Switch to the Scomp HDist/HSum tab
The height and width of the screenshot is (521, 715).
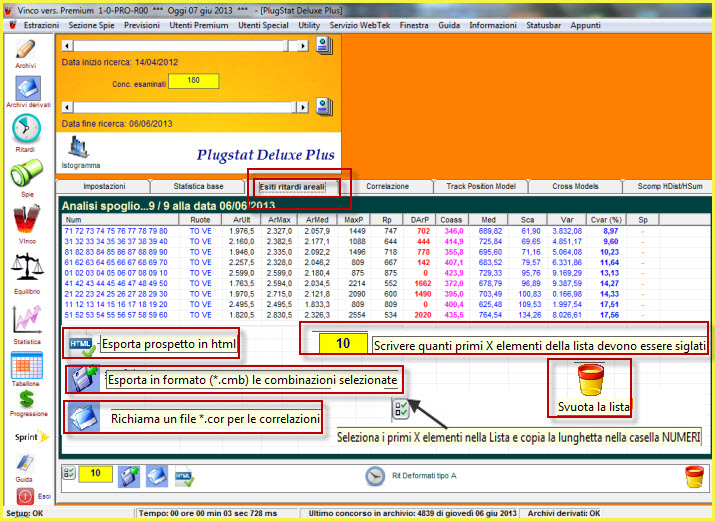coord(668,186)
